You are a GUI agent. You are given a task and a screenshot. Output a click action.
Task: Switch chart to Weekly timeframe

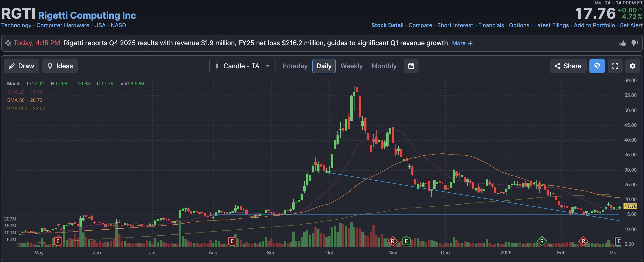pos(351,66)
